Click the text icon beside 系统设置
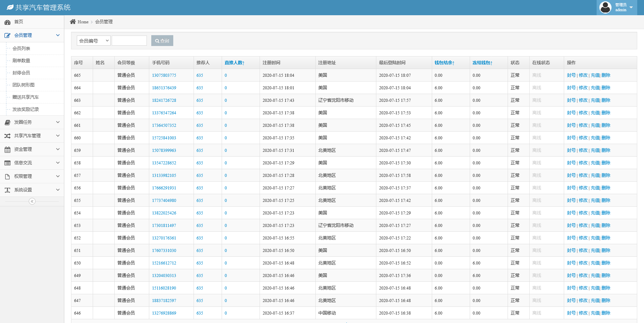The height and width of the screenshot is (323, 644). tap(7, 190)
